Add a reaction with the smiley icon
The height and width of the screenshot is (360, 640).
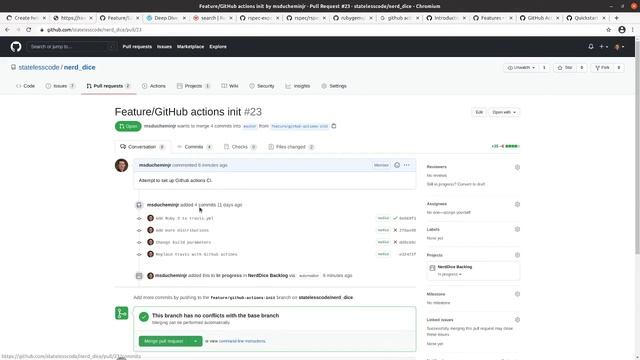(x=397, y=165)
